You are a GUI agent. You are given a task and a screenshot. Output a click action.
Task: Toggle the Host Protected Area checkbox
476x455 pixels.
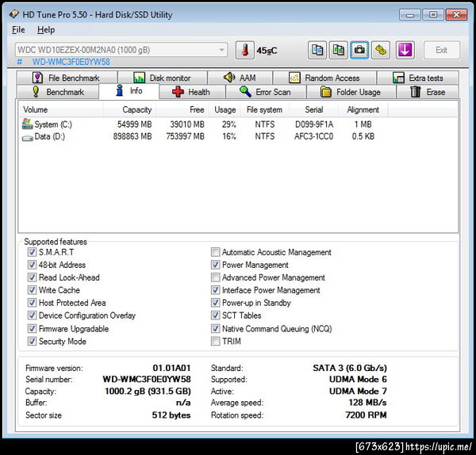(x=32, y=303)
